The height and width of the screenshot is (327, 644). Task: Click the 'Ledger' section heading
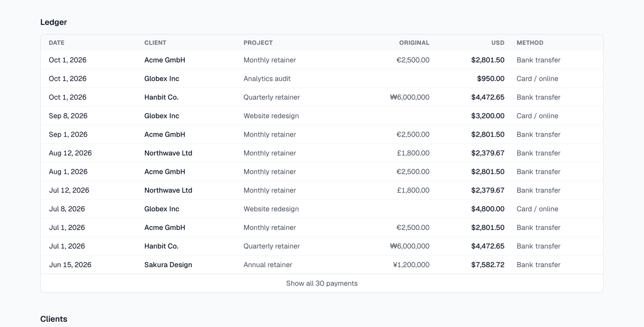pos(54,22)
